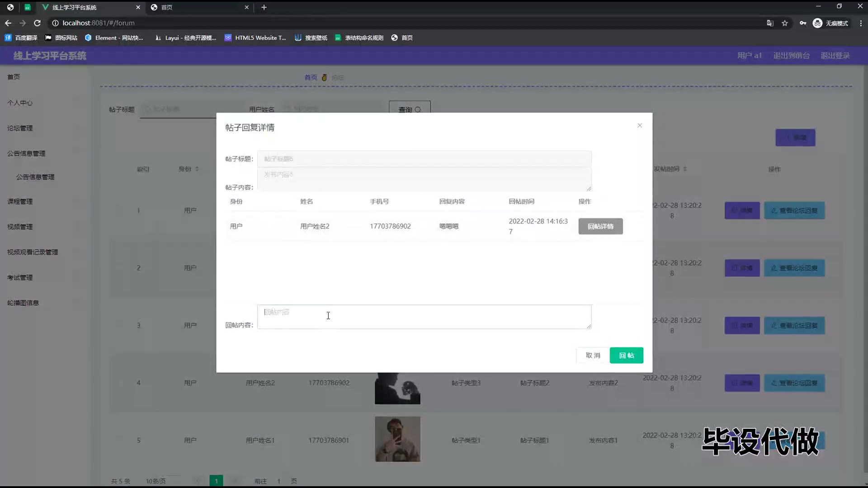This screenshot has height=488, width=868.
Task: Close the 首页 browser tab
Action: tap(246, 7)
